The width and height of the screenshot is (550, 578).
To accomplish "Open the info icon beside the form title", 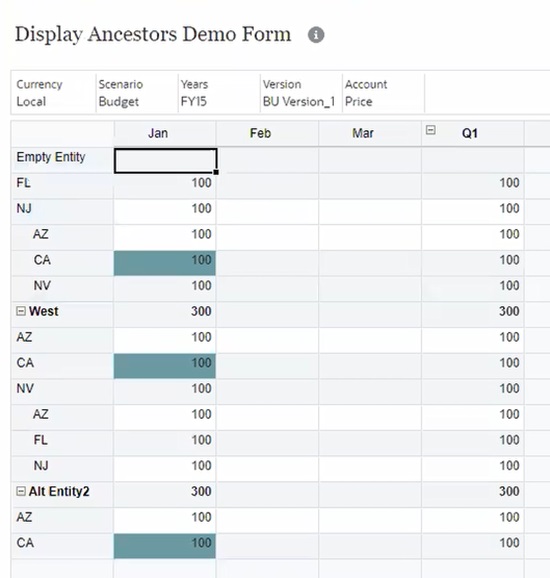I will 316,35.
